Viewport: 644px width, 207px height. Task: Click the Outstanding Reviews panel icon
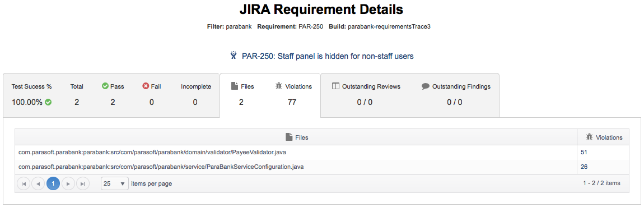pos(335,86)
